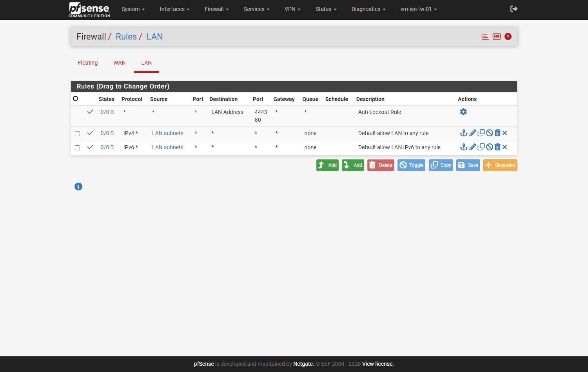Open the System dropdown menu

tap(133, 9)
